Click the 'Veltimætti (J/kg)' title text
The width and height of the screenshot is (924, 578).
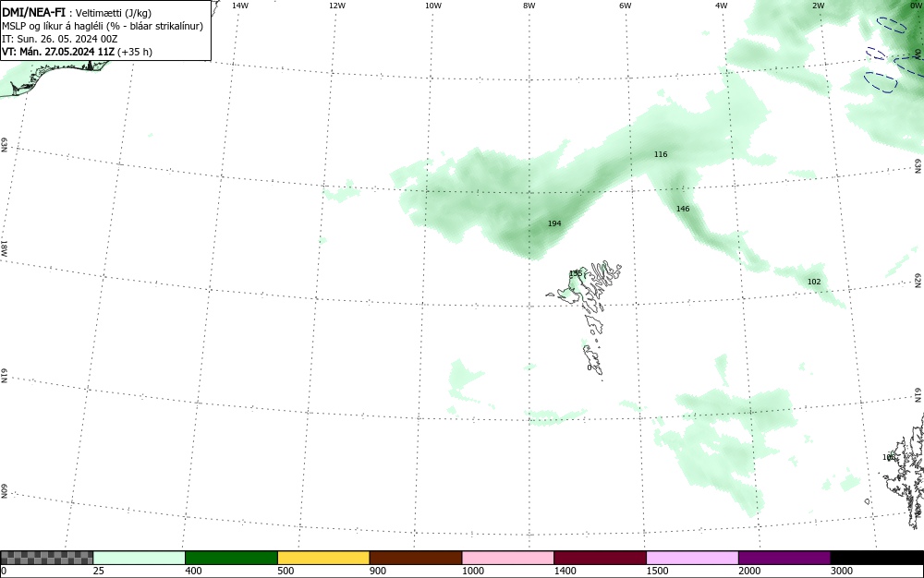[x=114, y=14]
